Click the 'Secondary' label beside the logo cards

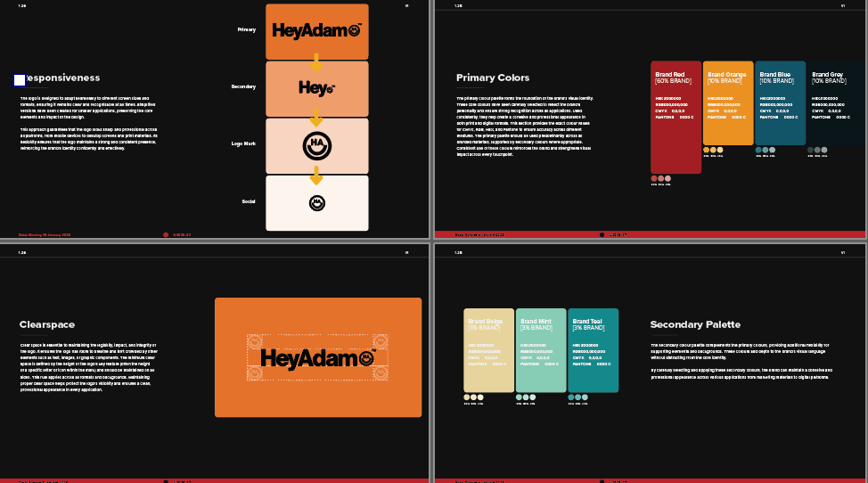(x=243, y=86)
